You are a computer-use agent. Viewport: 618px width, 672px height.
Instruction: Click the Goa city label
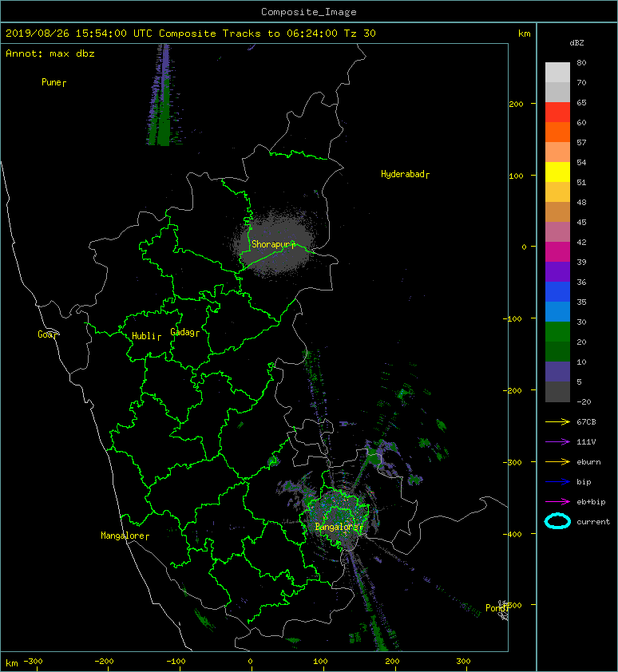pyautogui.click(x=47, y=334)
